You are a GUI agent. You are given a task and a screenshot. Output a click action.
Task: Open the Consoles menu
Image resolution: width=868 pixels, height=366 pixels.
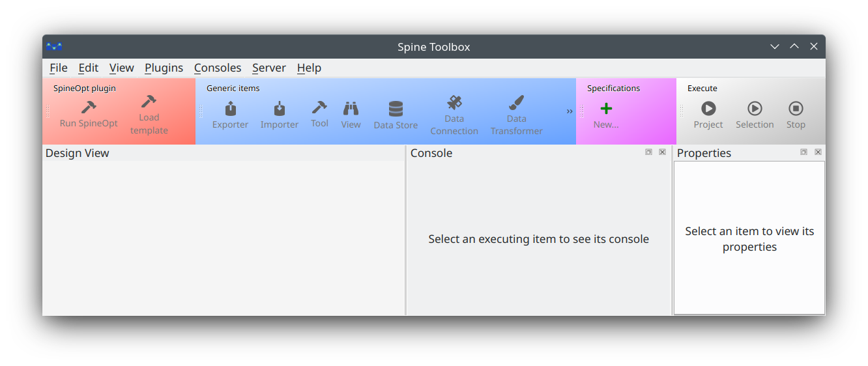(218, 68)
